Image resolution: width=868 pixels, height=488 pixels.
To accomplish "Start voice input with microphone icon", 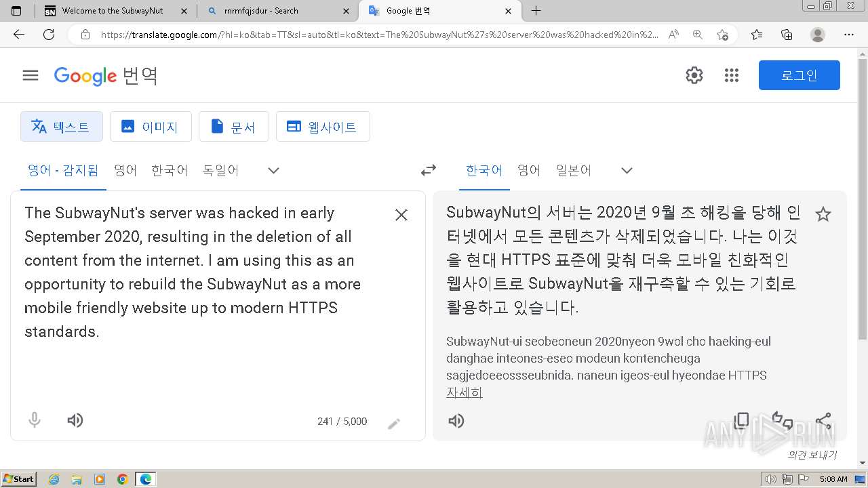I will [35, 420].
